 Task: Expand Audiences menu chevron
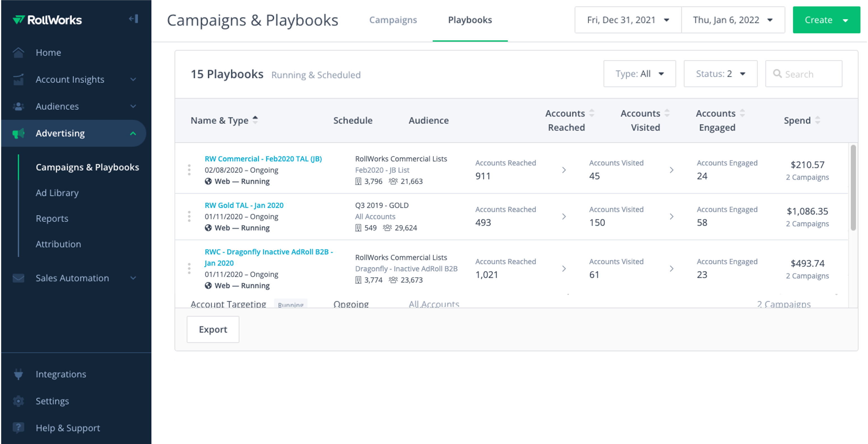[x=133, y=106]
